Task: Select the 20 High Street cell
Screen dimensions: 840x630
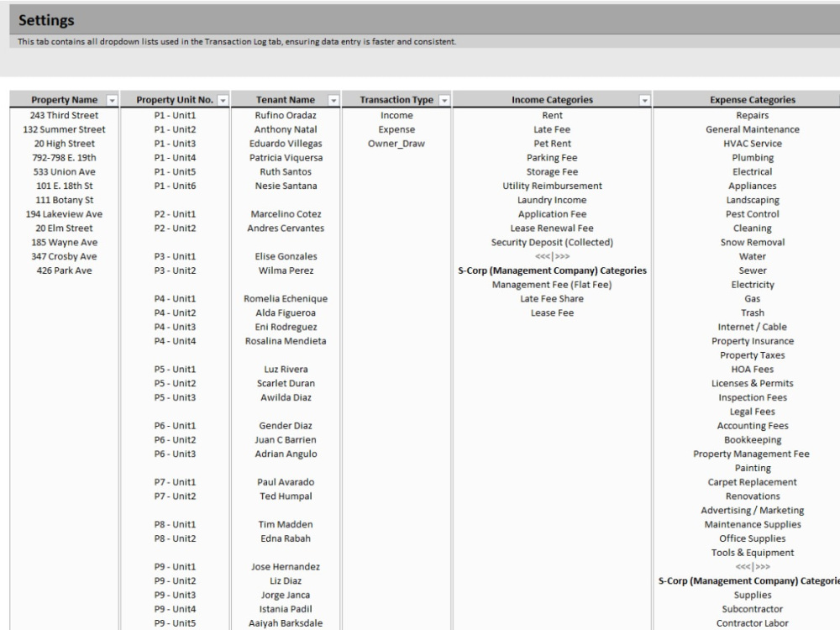Action: pyautogui.click(x=65, y=144)
